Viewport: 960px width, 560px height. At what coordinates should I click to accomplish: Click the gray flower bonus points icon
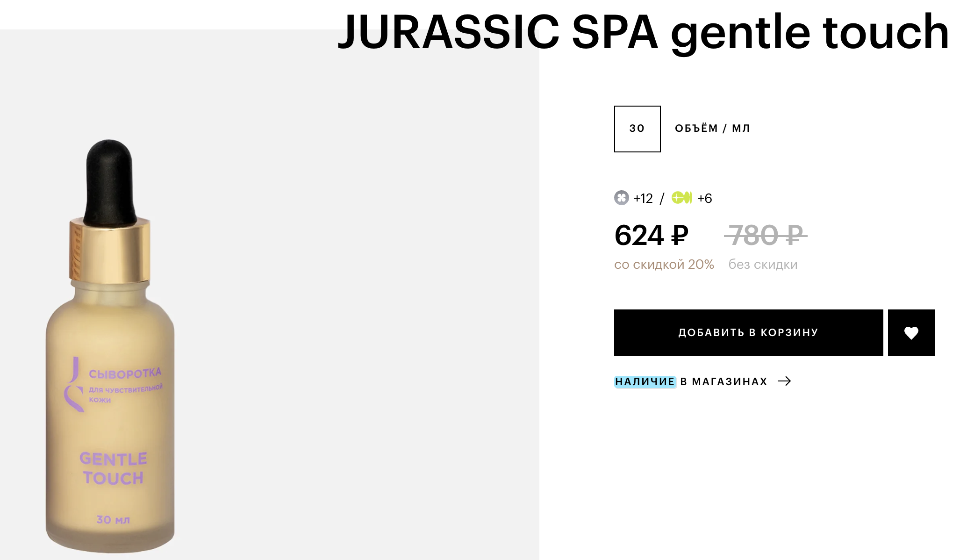tap(621, 198)
